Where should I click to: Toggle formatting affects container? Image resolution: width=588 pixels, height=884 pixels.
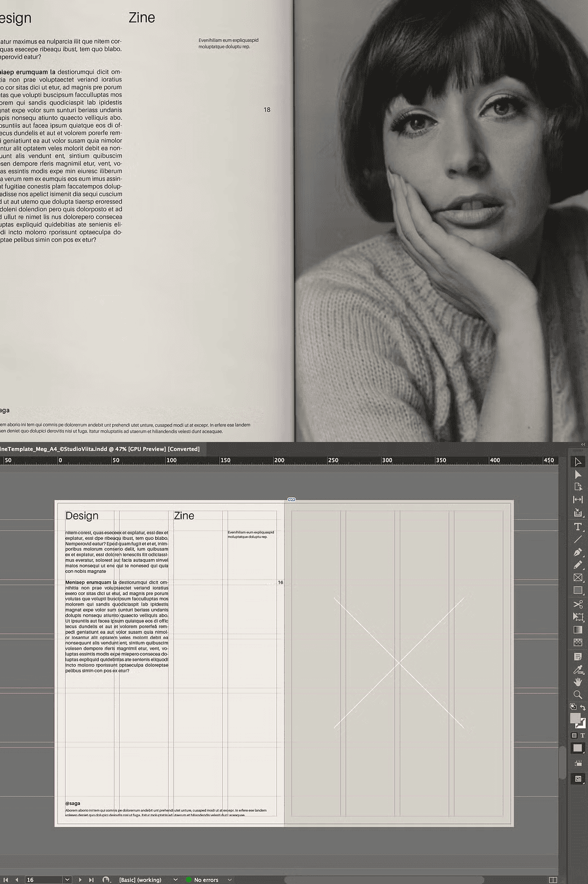574,735
